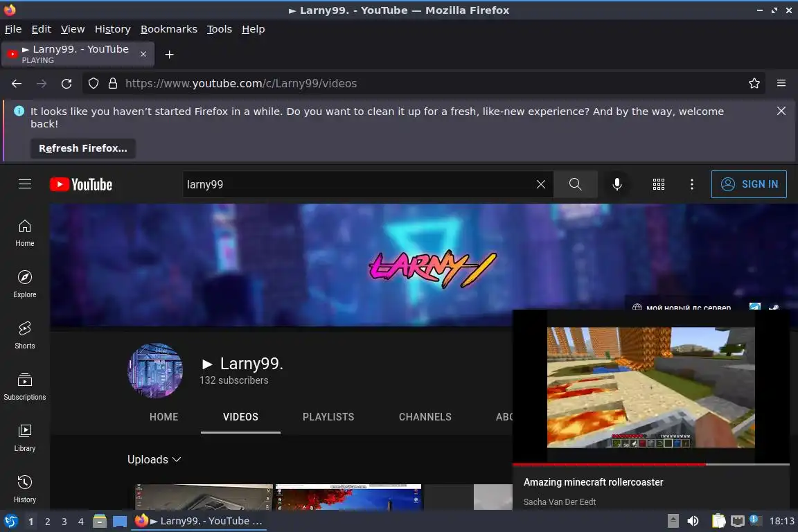Go to Home in the sidebar
The image size is (798, 532).
[24, 233]
